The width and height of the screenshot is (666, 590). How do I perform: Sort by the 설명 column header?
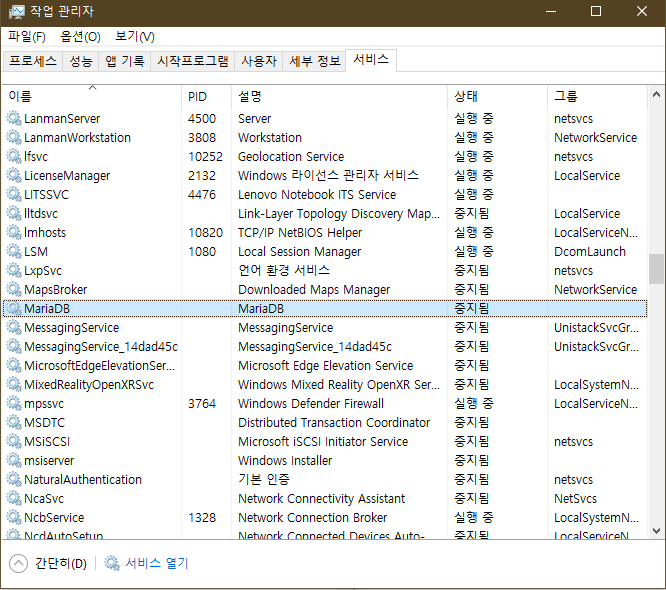[339, 96]
